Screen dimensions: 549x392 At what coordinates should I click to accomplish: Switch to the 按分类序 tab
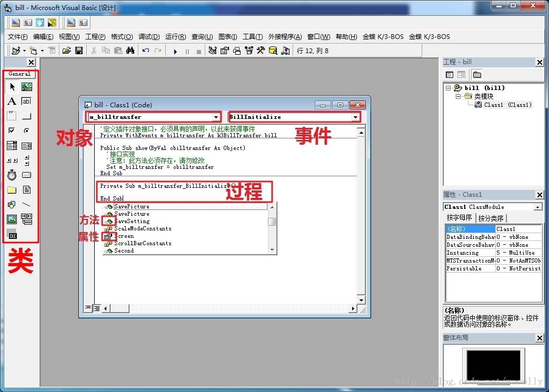pos(491,218)
